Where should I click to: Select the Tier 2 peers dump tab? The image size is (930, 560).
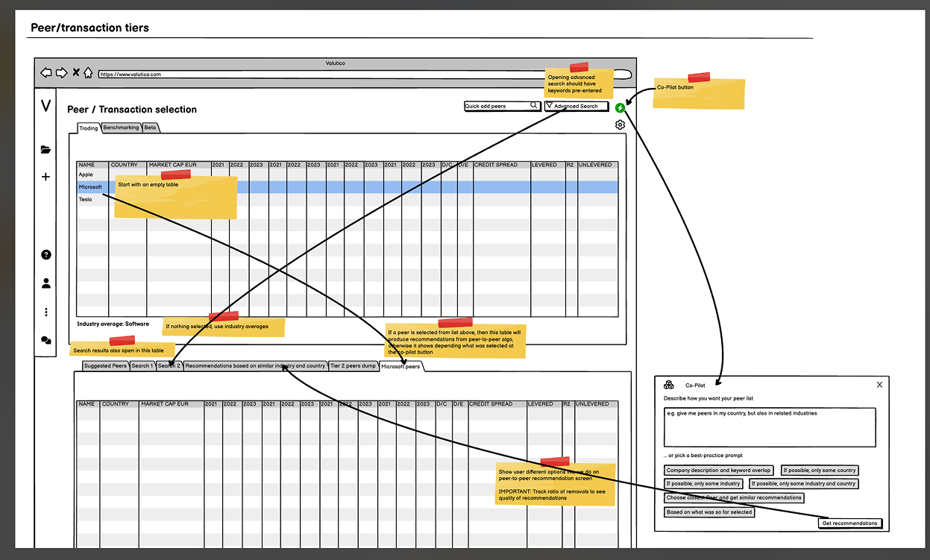tap(353, 366)
